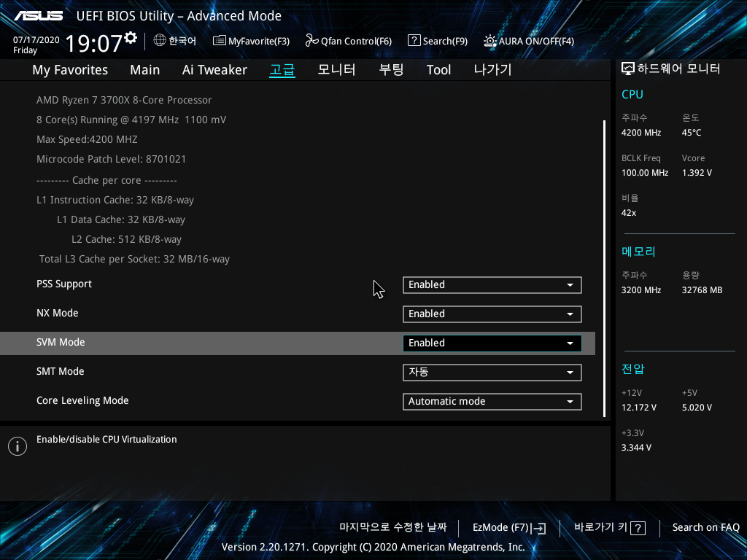Click the 07/17/2020 Friday date
The image size is (747, 560).
(36, 44)
